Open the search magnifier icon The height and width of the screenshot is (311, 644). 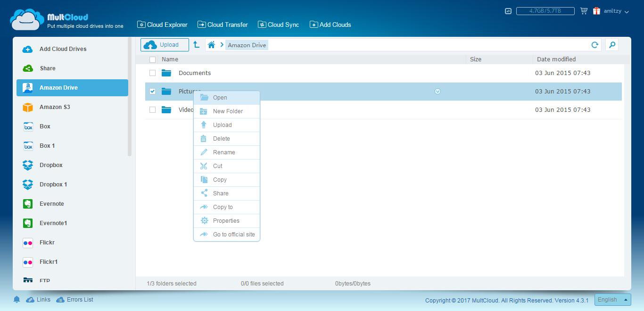612,45
